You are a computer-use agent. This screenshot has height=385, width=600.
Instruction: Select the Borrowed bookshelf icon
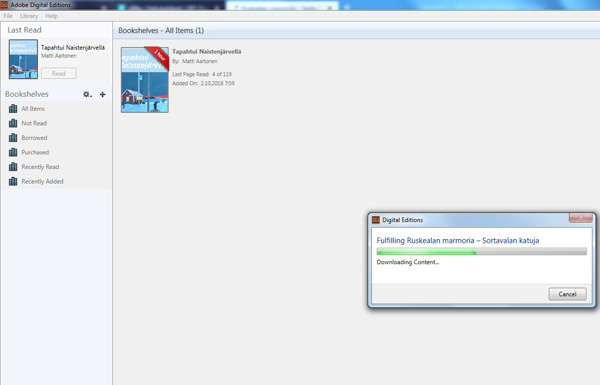pyautogui.click(x=13, y=138)
